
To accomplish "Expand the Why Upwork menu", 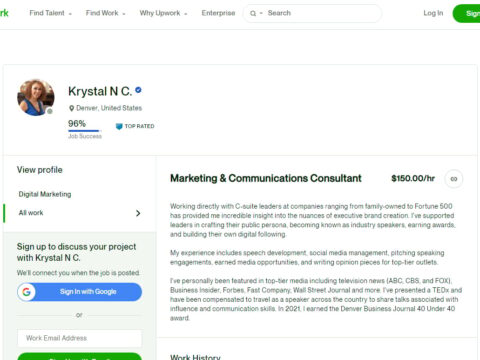I will pyautogui.click(x=163, y=13).
